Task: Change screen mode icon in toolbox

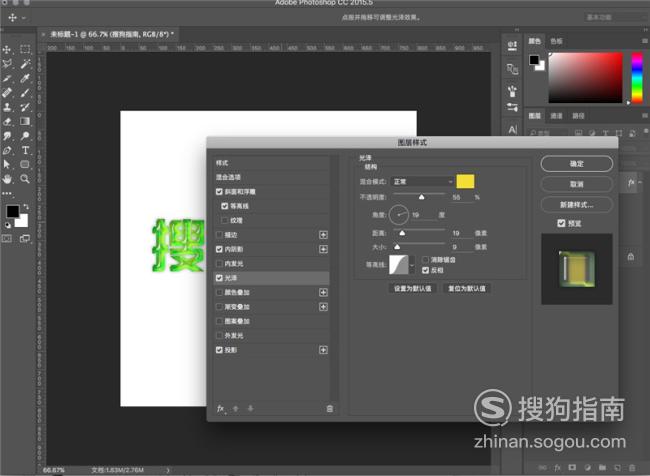Action: tap(25, 238)
